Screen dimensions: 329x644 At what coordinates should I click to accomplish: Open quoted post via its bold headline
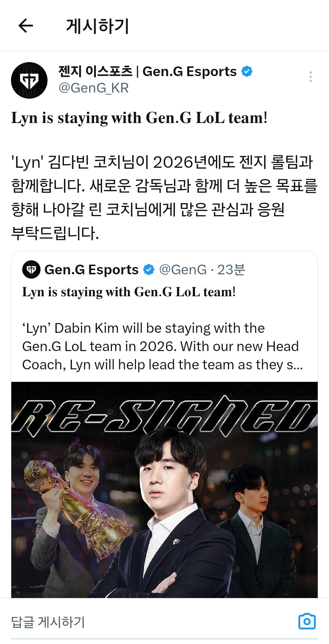point(129,292)
